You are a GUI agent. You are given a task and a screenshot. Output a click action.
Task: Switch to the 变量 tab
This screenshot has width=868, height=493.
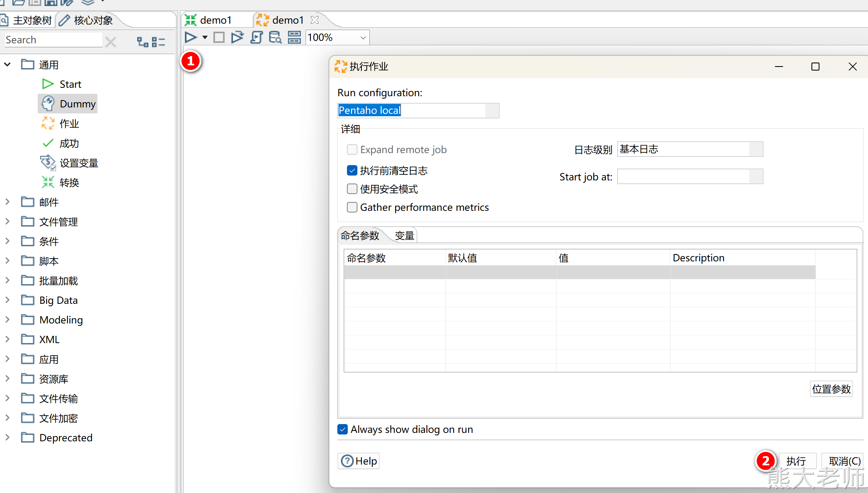pyautogui.click(x=404, y=236)
